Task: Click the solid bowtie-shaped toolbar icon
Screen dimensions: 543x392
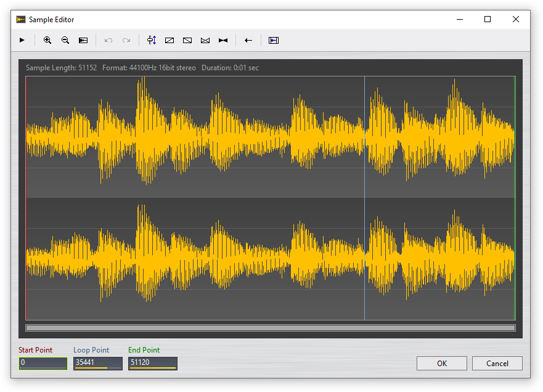Action: click(x=223, y=40)
